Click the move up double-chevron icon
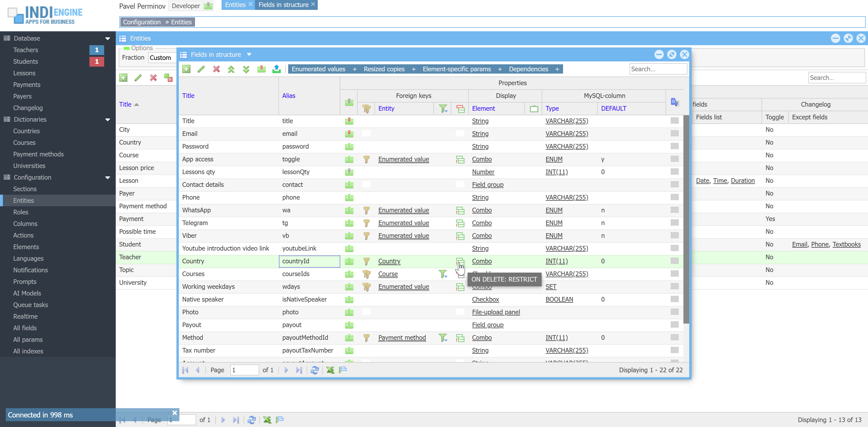The height and width of the screenshot is (427, 868). [x=231, y=69]
